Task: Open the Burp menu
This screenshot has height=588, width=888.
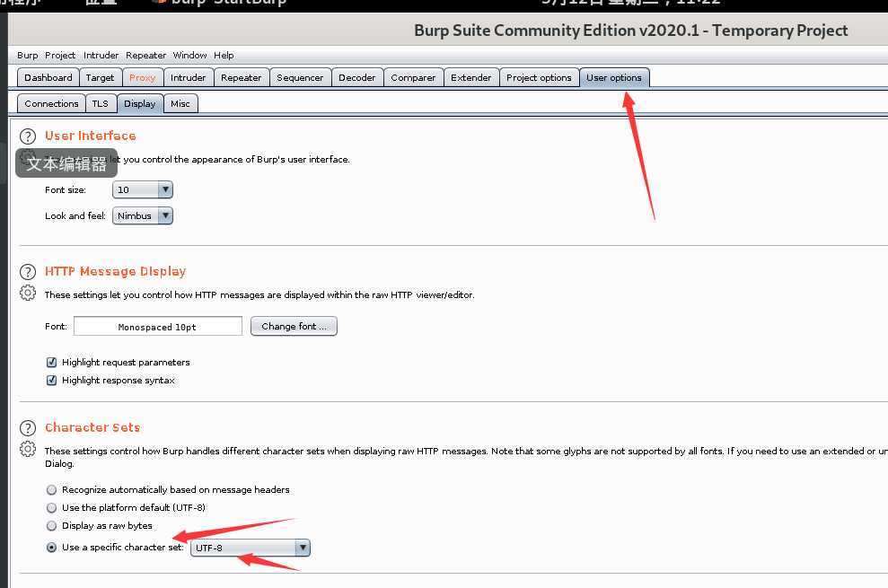Action: tap(27, 55)
